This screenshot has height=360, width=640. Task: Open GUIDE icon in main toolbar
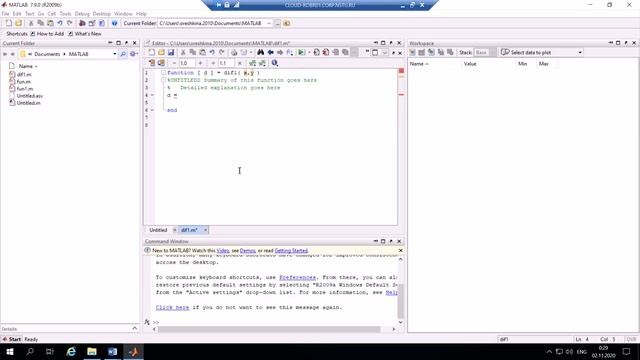[92, 23]
